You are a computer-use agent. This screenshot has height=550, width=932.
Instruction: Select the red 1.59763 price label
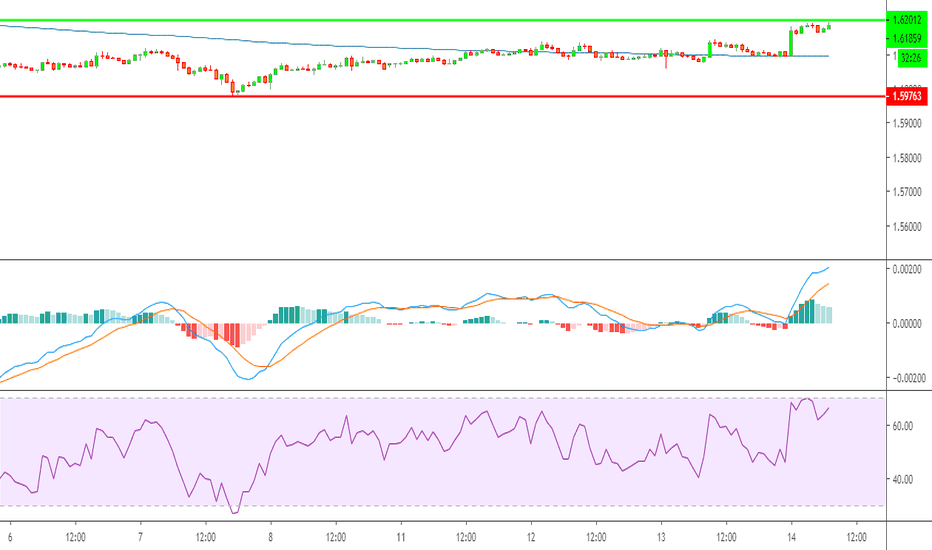tap(908, 97)
